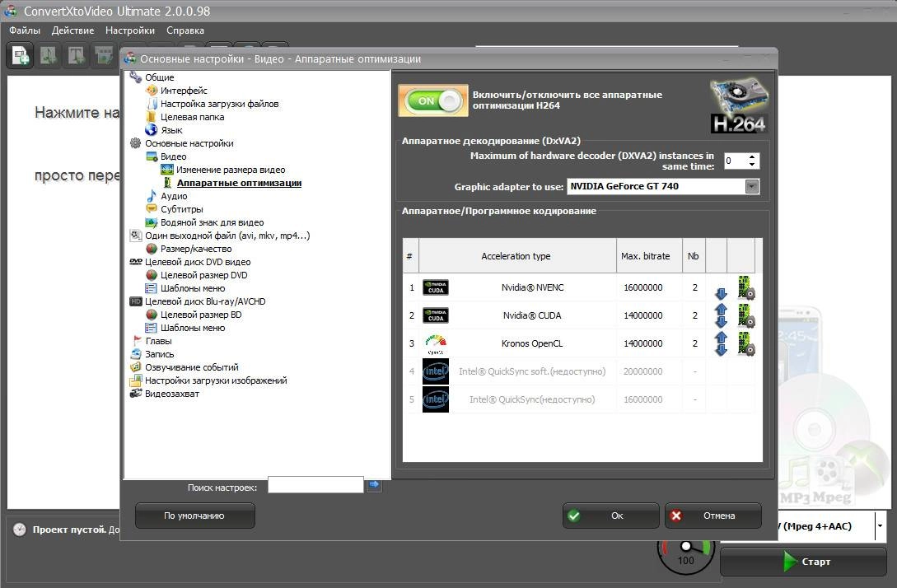This screenshot has width=897, height=588.
Task: Click the add audio track toolbar icon
Action: 49,56
